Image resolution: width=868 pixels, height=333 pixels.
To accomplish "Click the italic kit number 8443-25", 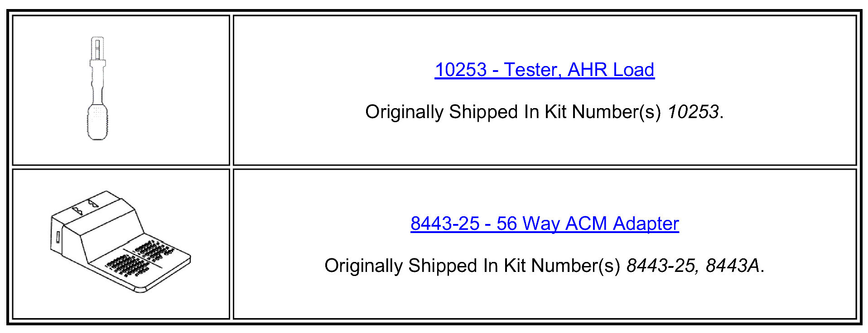I will click(660, 266).
